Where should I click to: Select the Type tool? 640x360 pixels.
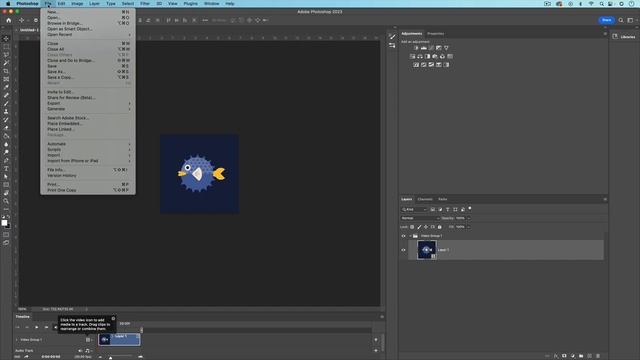pyautogui.click(x=6, y=169)
